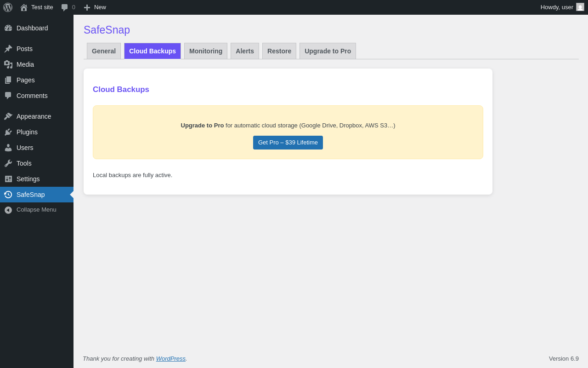Click the SafeSnap backup clock icon
Viewport: 588px width, 368px height.
8,195
